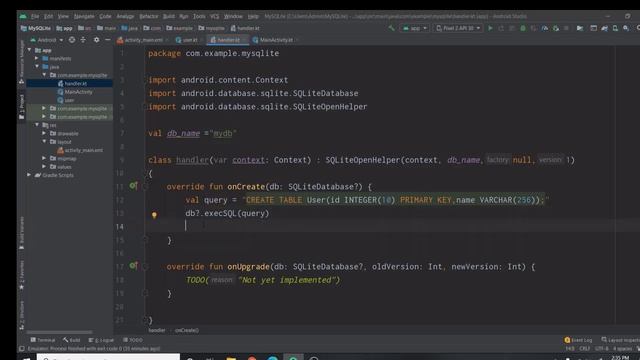Open the Search Everywhere magnifier icon
Image resolution: width=640 pixels, height=360 pixels.
tap(638, 28)
